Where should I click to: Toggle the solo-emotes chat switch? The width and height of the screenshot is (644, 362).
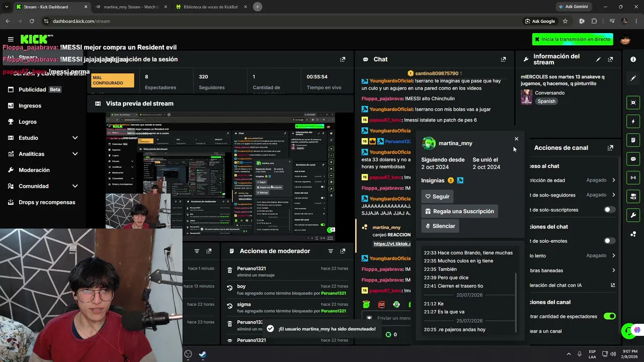[609, 241]
